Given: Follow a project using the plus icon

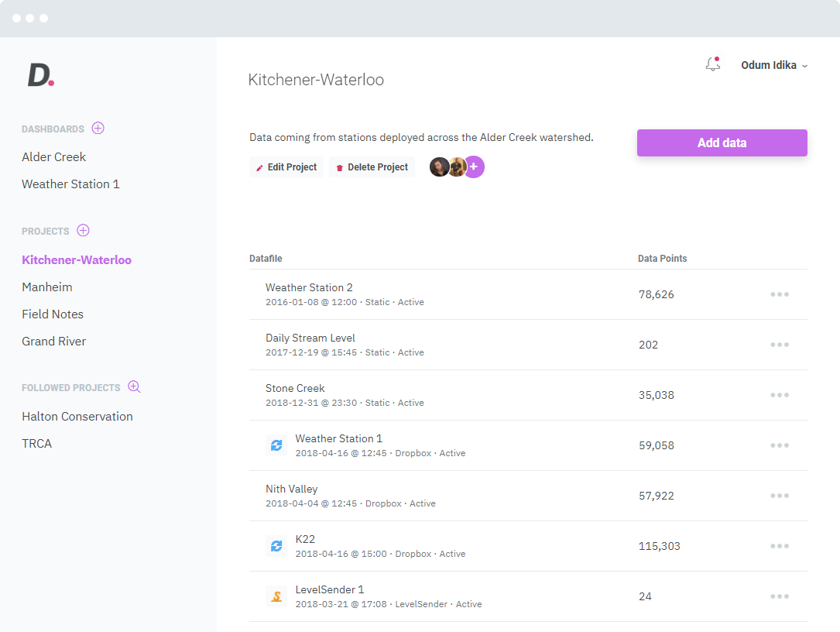Looking at the screenshot, I should pos(134,386).
